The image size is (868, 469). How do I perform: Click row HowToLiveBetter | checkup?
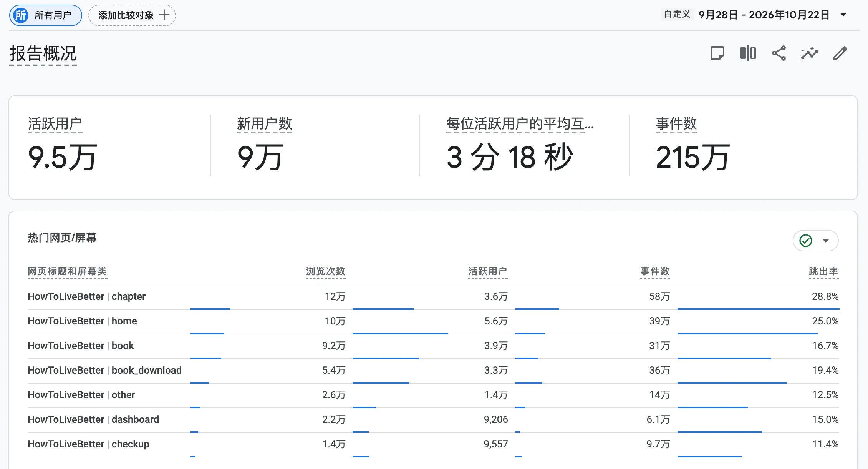(x=433, y=444)
